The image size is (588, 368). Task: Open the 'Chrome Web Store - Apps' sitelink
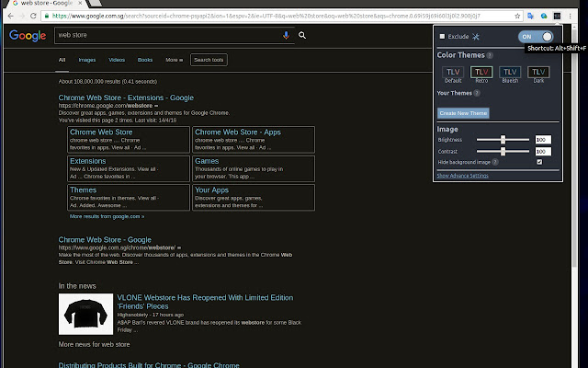click(x=238, y=132)
